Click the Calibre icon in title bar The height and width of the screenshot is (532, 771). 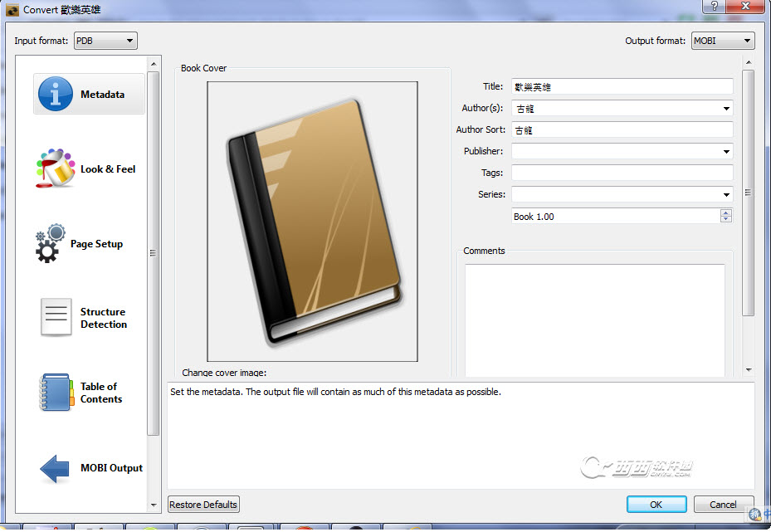pos(12,10)
